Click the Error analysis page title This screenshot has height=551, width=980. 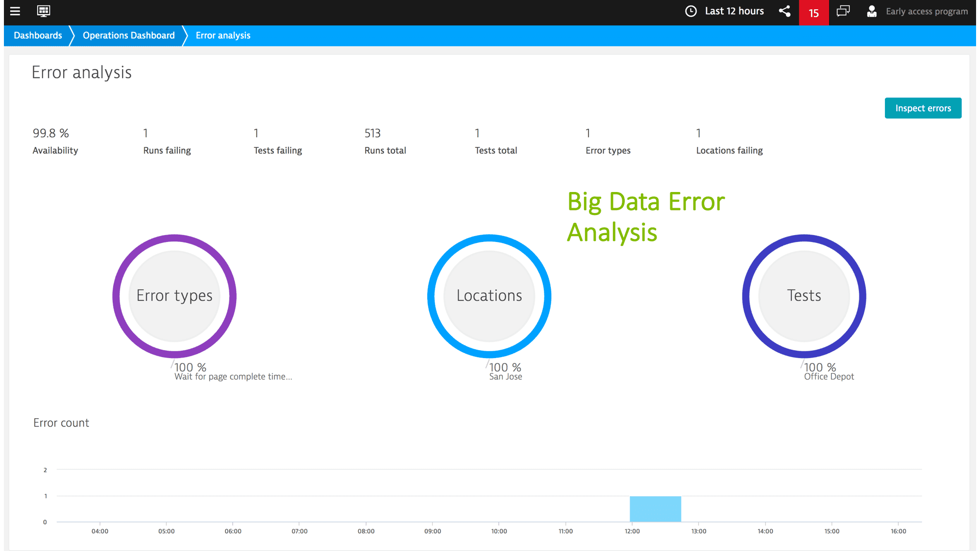coord(82,72)
